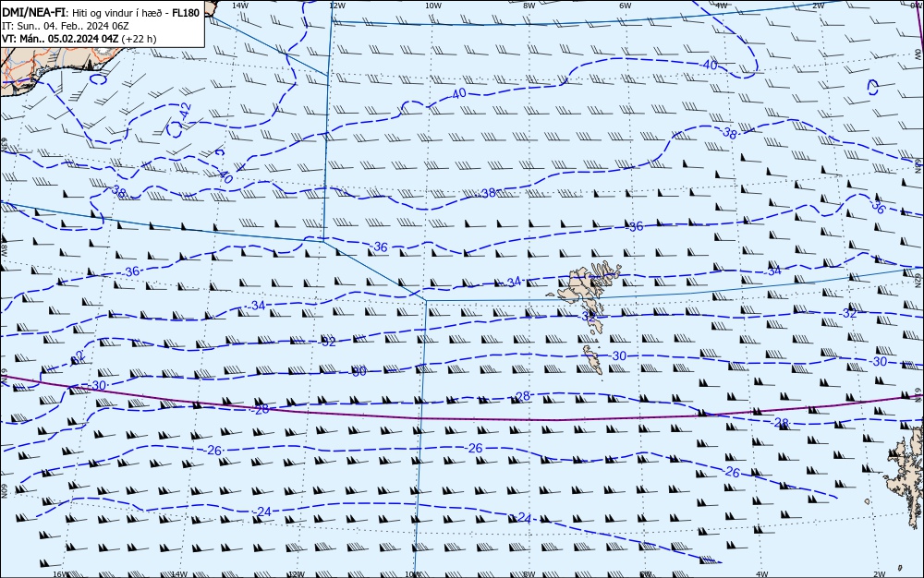
Task: Click the '(+22 h)' forecast offset text
Action: pos(140,39)
